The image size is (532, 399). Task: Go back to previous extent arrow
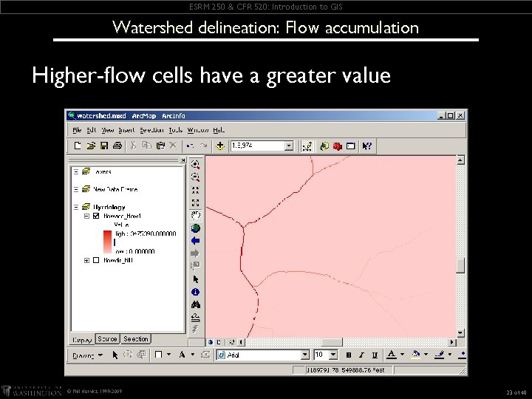(195, 241)
